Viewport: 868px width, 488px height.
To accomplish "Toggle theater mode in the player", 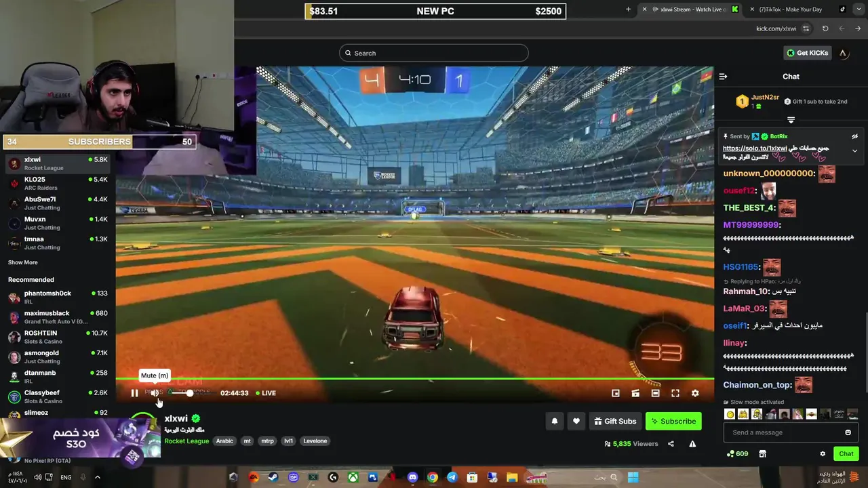I will (655, 393).
